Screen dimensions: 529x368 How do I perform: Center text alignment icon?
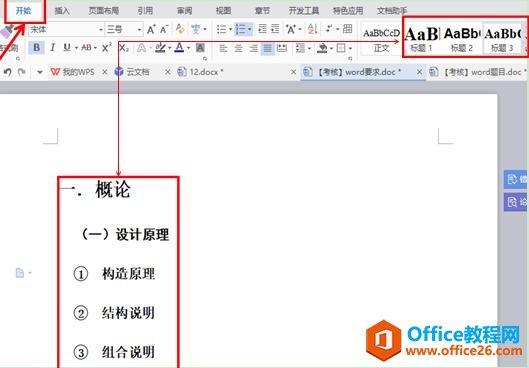(239, 48)
